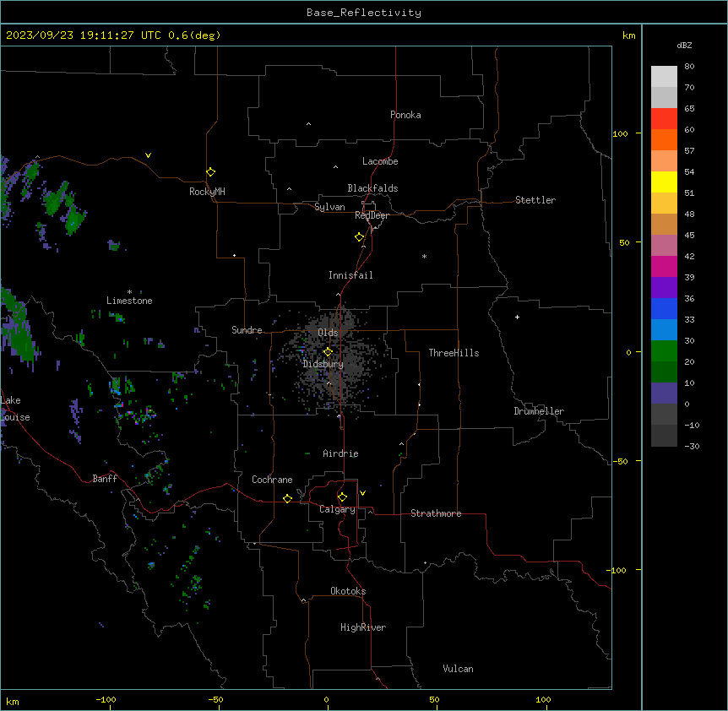The width and height of the screenshot is (728, 711).
Task: Click the Vulcan city label
Action: pyautogui.click(x=458, y=669)
